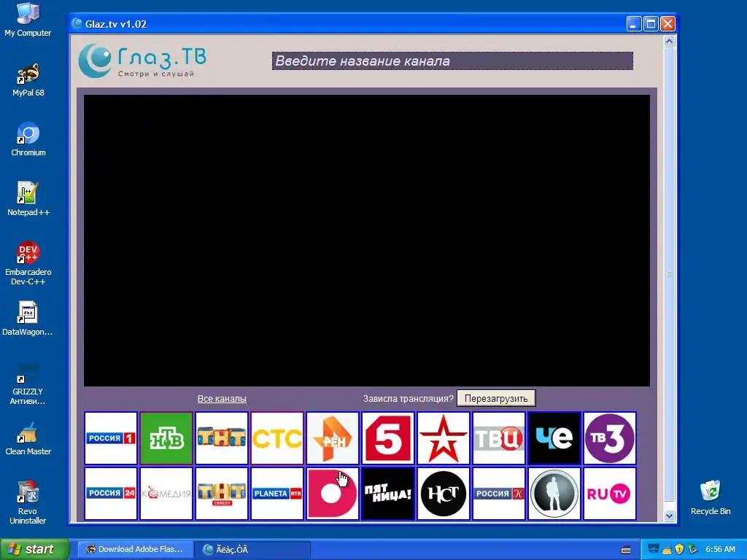The image size is (747, 560).
Task: Choose the Planeta RTR channel
Action: point(276,494)
